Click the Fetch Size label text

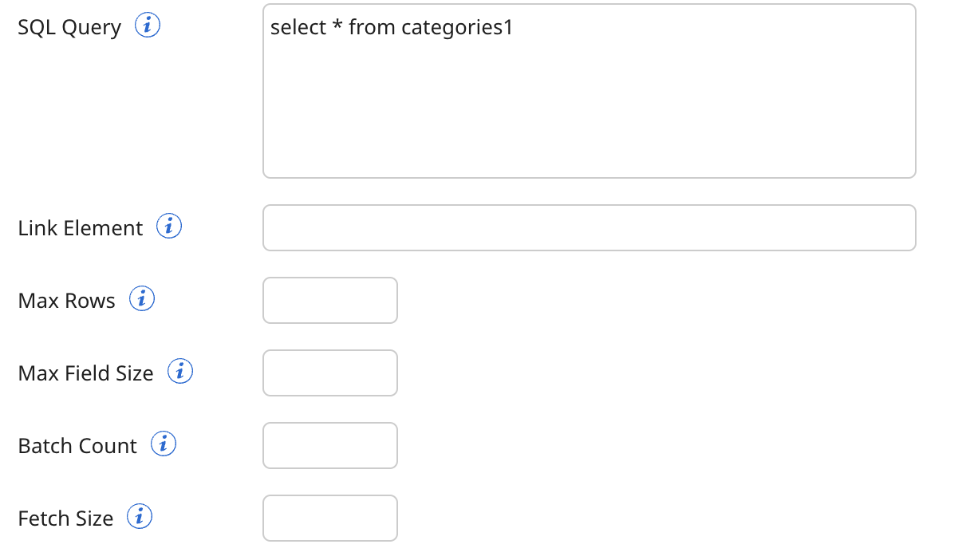point(65,518)
